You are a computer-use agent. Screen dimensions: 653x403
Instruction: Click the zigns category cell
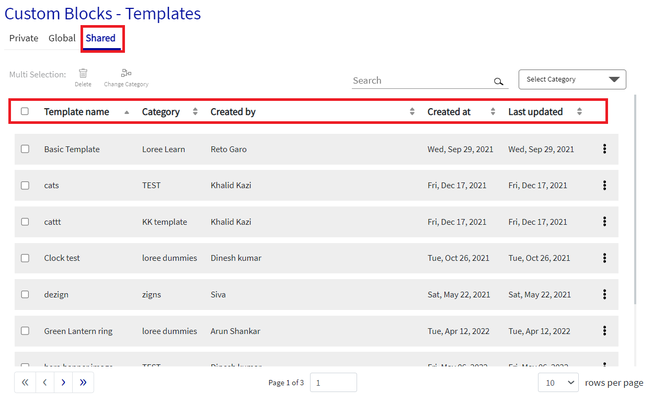point(151,294)
